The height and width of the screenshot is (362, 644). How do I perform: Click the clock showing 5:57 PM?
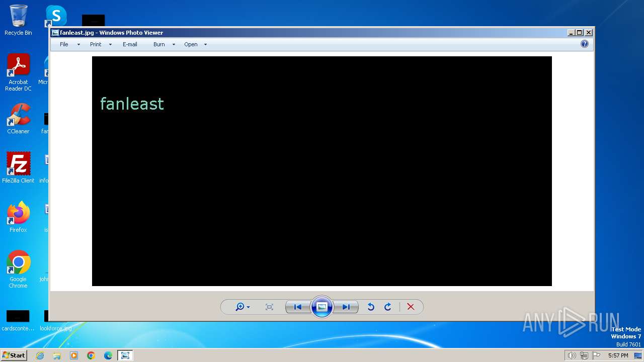coord(618,355)
